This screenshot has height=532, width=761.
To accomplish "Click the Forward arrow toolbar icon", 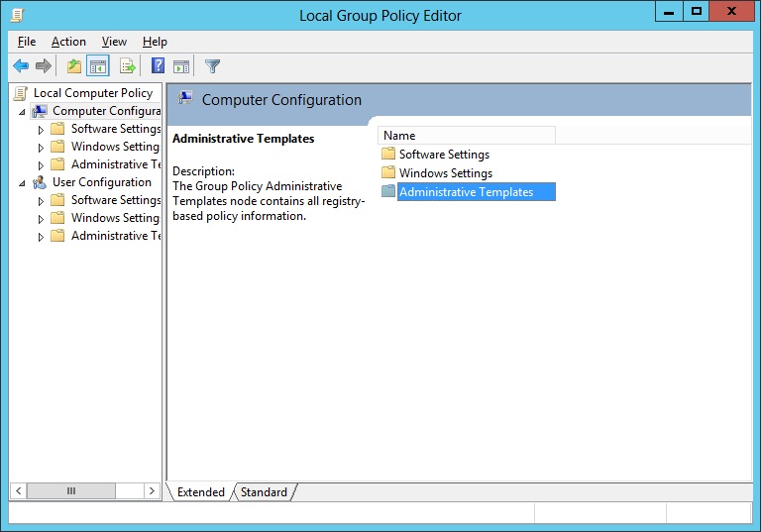I will (44, 65).
